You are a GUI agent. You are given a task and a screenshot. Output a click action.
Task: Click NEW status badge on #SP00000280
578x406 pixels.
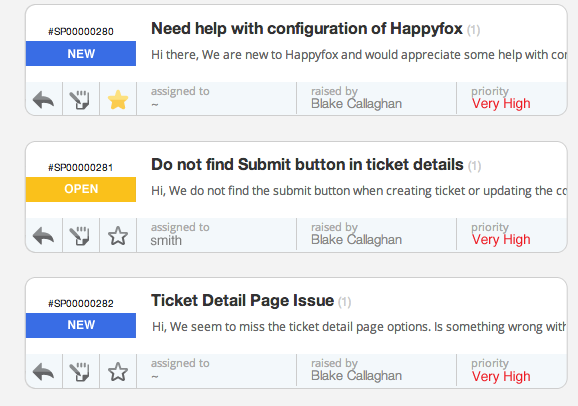[81, 53]
